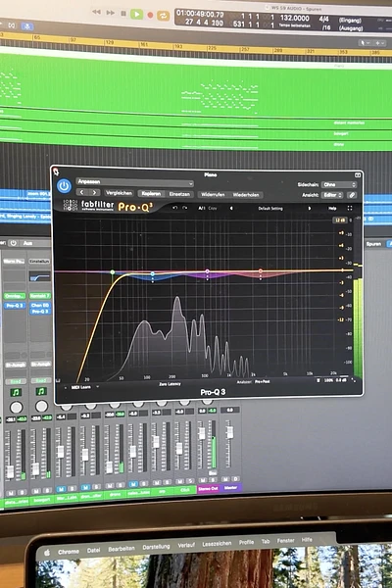Select the red EQ band node
The height and width of the screenshot is (588, 392).
[x=261, y=270]
